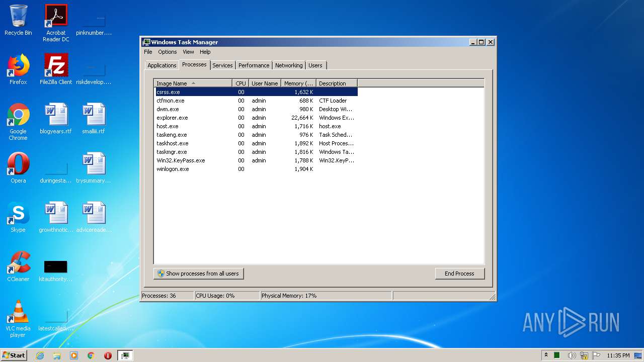Screen dimensions: 644x362
Task: Select the winlogon.exe process
Action: point(256,169)
